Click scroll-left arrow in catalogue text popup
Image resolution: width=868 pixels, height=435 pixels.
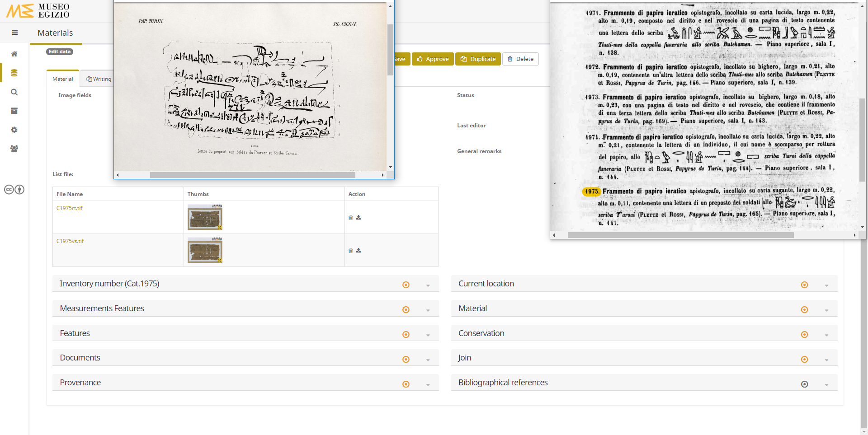(x=554, y=235)
